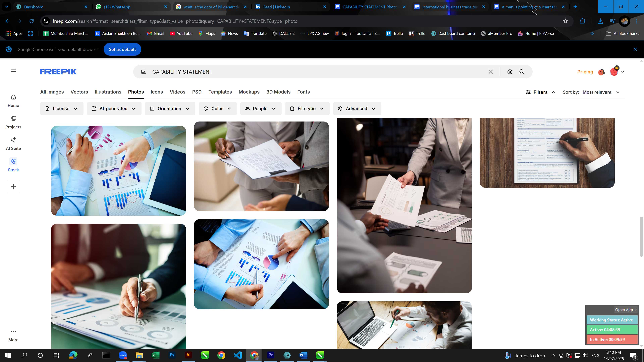Open the laptop and charts photo
The height and width of the screenshot is (362, 644).
[404, 325]
